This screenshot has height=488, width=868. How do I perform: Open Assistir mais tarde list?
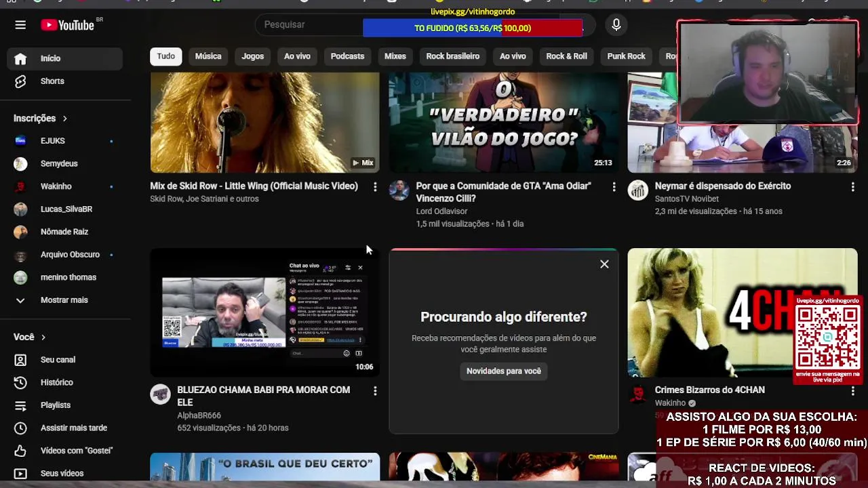pos(65,428)
